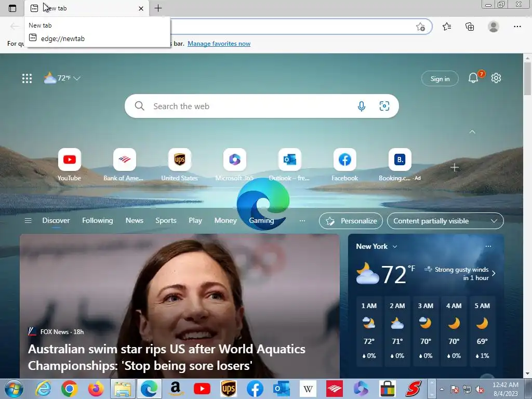This screenshot has height=399, width=532.
Task: Add a new quick link with plus
Action: [x=455, y=167]
